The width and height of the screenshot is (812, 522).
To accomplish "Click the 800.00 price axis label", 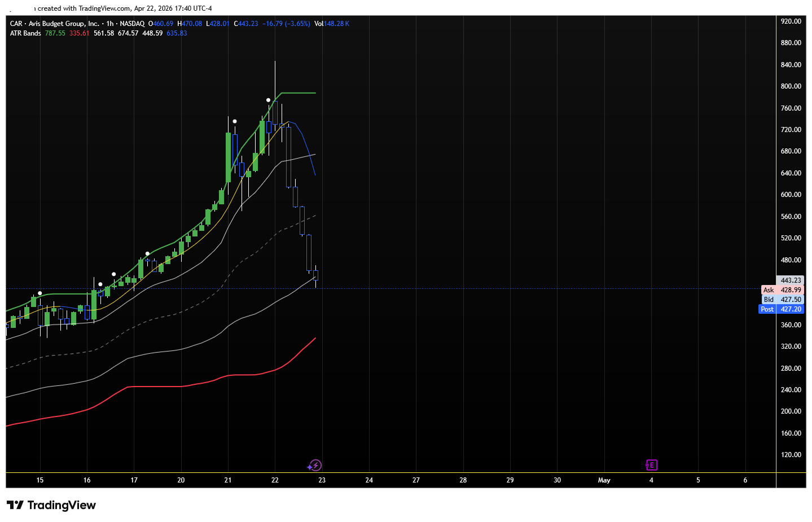I will point(791,86).
